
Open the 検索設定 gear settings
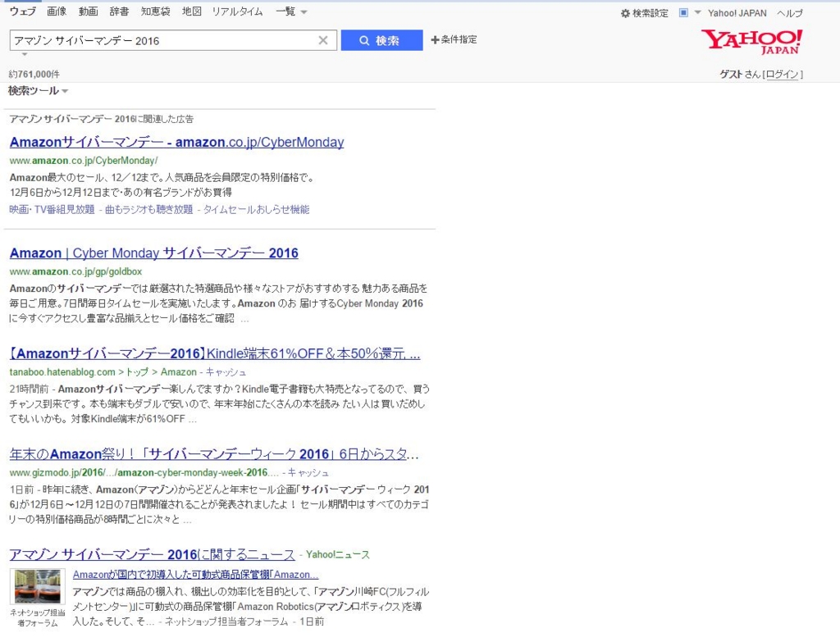645,13
